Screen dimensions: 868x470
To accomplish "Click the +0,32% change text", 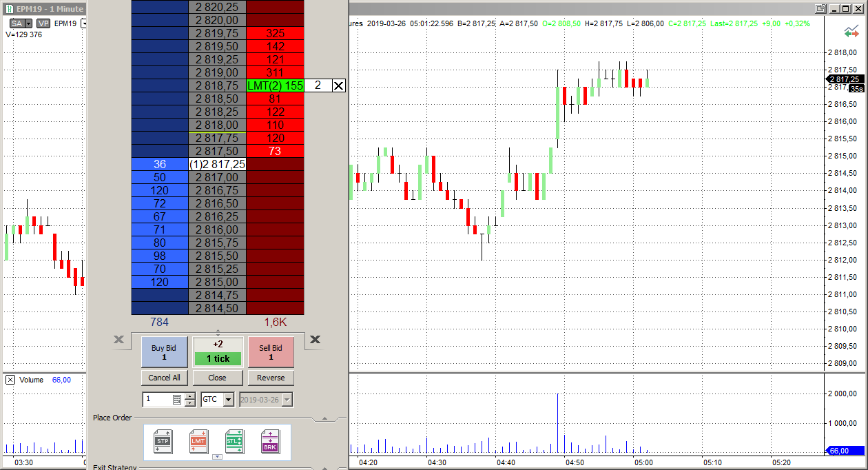I will (x=796, y=23).
